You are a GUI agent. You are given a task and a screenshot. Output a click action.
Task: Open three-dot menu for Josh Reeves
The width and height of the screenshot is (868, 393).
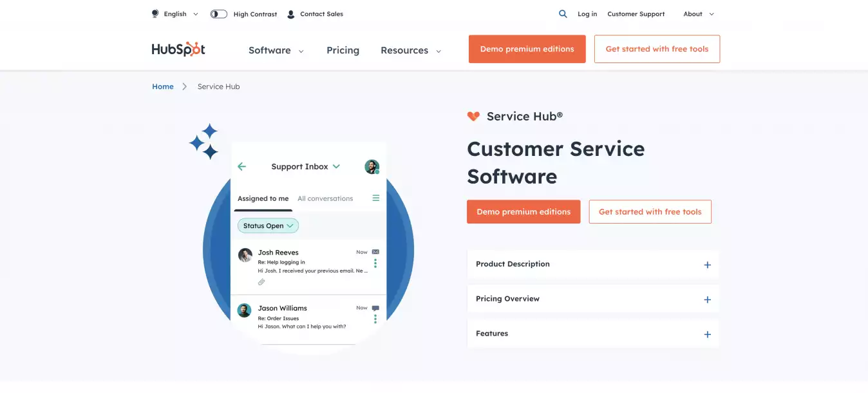375,264
